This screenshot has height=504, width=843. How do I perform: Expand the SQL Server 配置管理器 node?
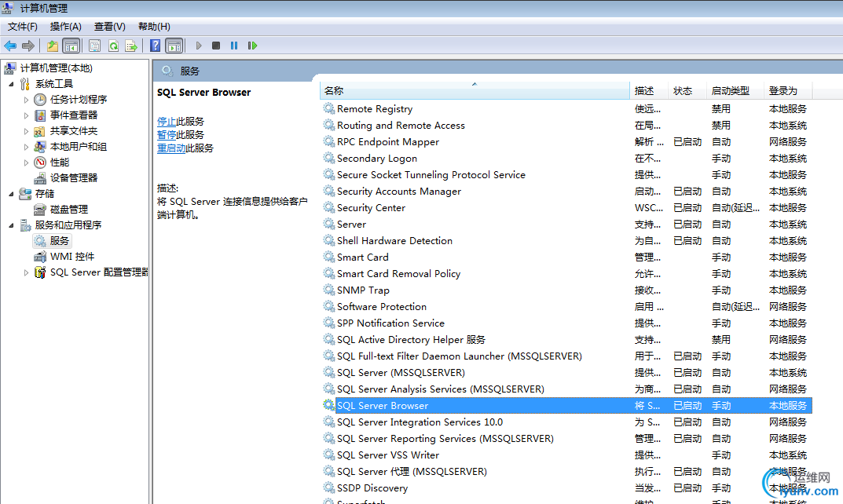(26, 272)
